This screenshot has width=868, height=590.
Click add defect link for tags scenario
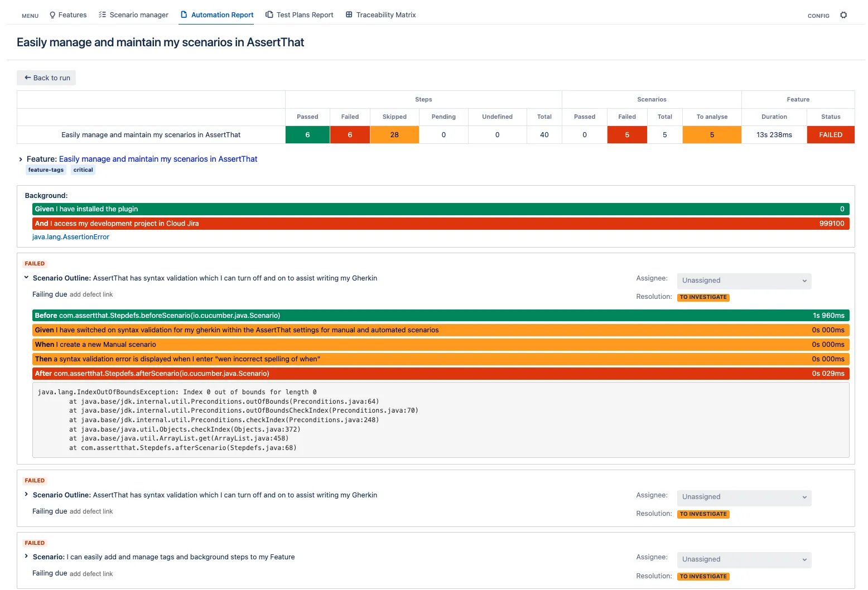pos(91,574)
